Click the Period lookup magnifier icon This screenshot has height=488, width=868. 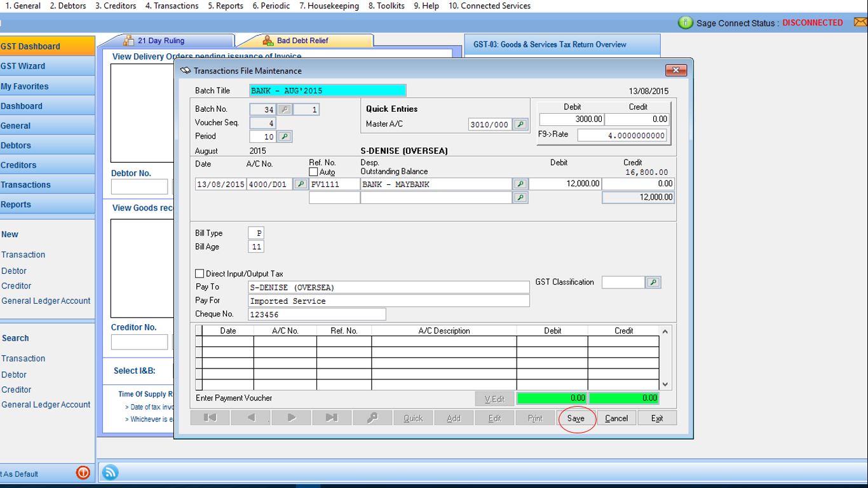(285, 136)
